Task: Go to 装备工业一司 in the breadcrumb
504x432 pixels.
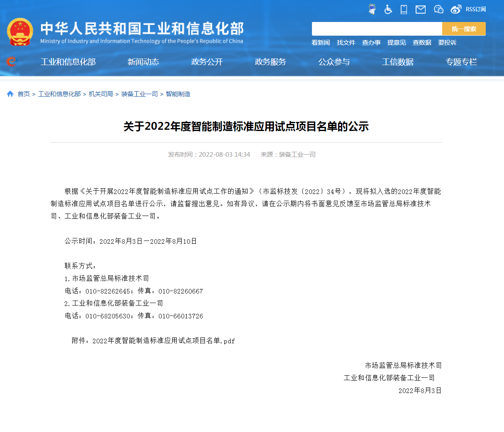Action: (139, 94)
